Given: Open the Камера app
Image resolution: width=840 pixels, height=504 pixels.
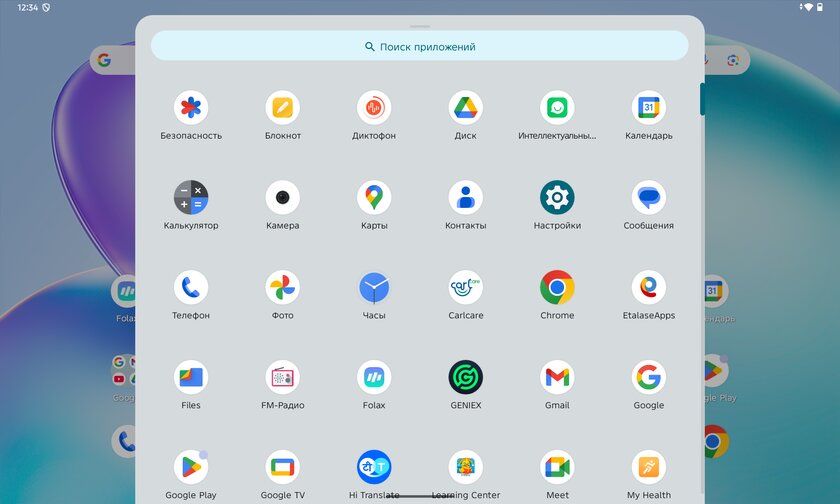Looking at the screenshot, I should pyautogui.click(x=282, y=198).
